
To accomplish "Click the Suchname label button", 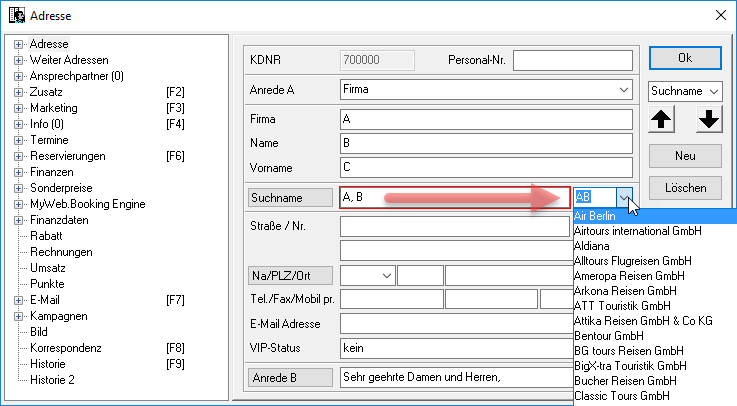I will pos(290,197).
